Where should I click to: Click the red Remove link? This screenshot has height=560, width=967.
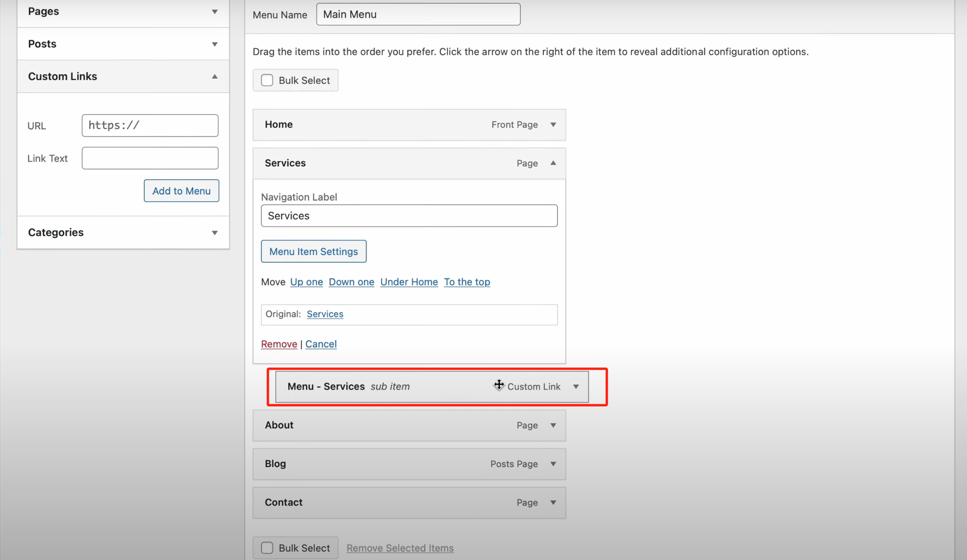(279, 344)
